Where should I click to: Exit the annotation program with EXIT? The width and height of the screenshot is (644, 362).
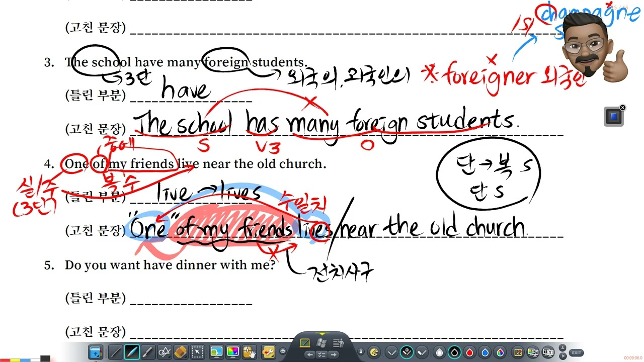577,352
